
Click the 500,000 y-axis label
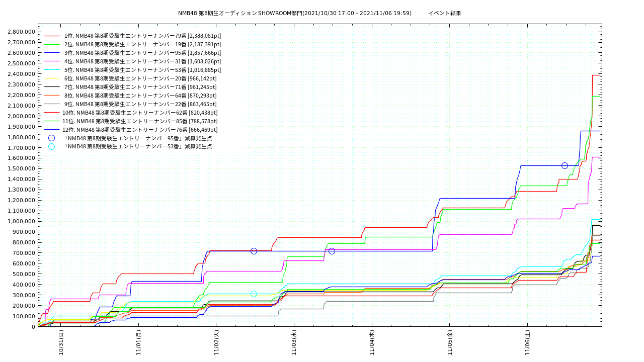click(25, 274)
